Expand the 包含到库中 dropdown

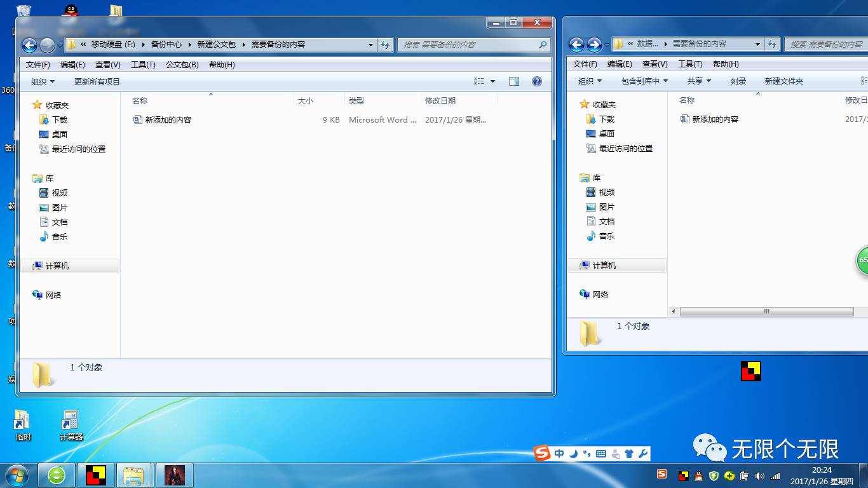pos(643,81)
